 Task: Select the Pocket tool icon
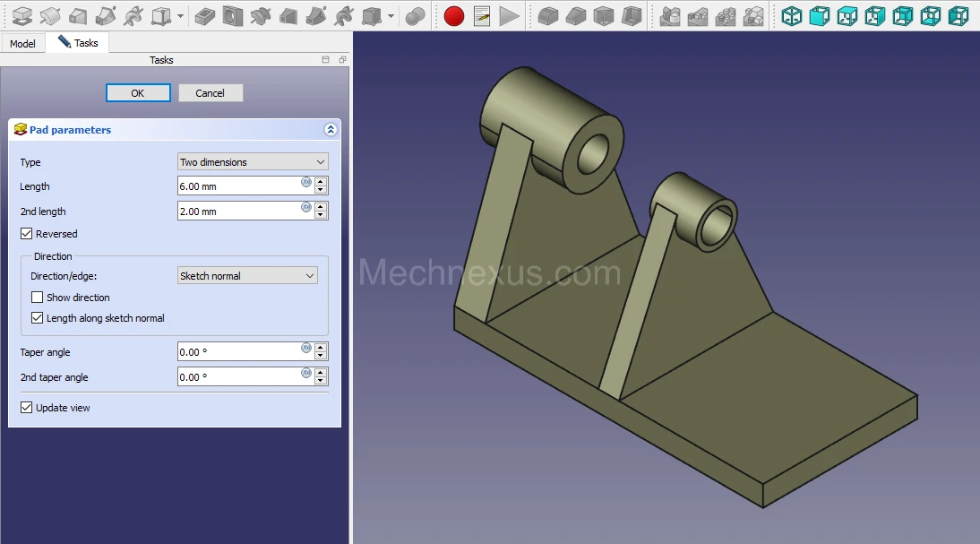pos(205,15)
